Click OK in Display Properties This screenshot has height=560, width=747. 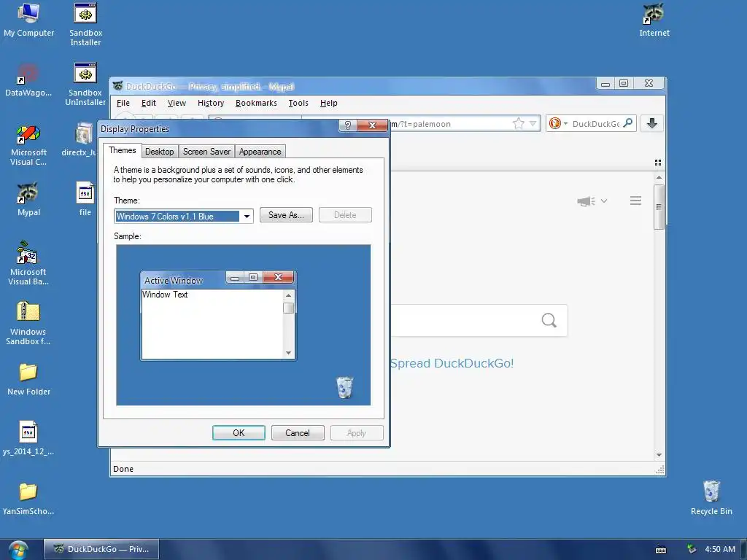point(239,433)
